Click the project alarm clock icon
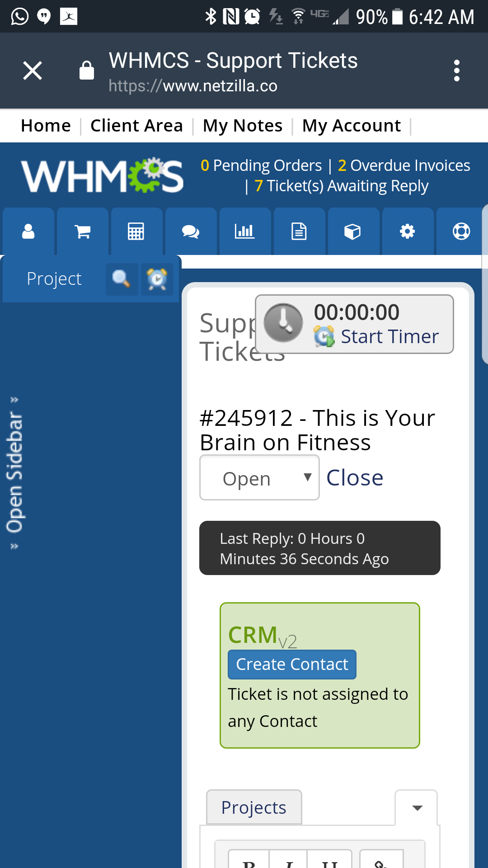 pyautogui.click(x=157, y=279)
